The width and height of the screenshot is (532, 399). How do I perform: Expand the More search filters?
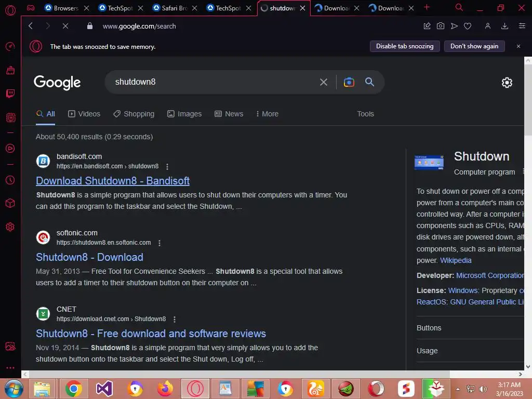267,114
